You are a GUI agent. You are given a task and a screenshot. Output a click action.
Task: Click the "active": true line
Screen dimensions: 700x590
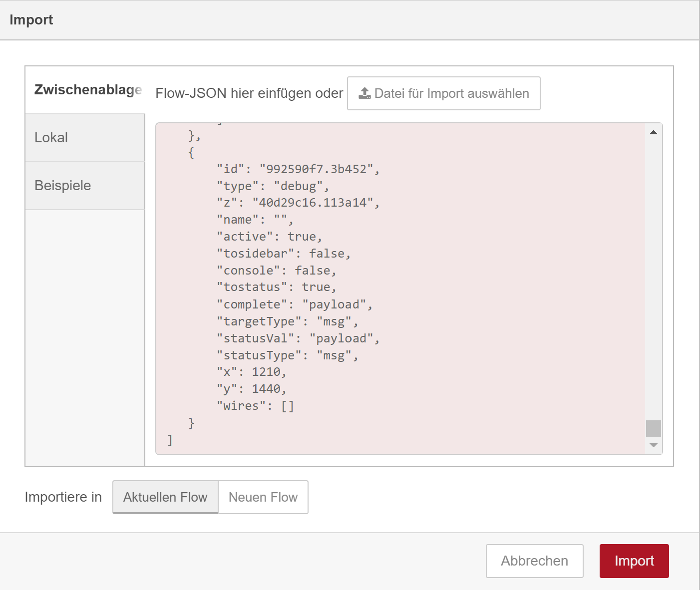pyautogui.click(x=270, y=237)
